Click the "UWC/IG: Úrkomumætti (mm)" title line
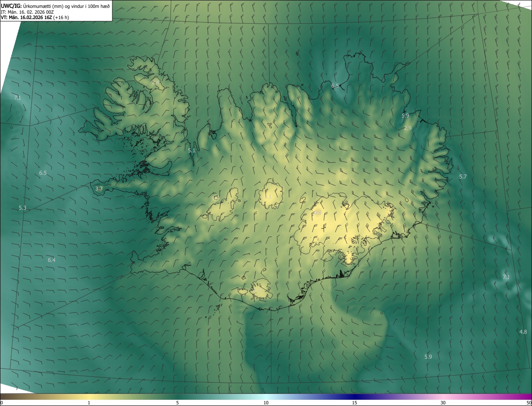Screen dimensions: 532x406 [x=55, y=6]
